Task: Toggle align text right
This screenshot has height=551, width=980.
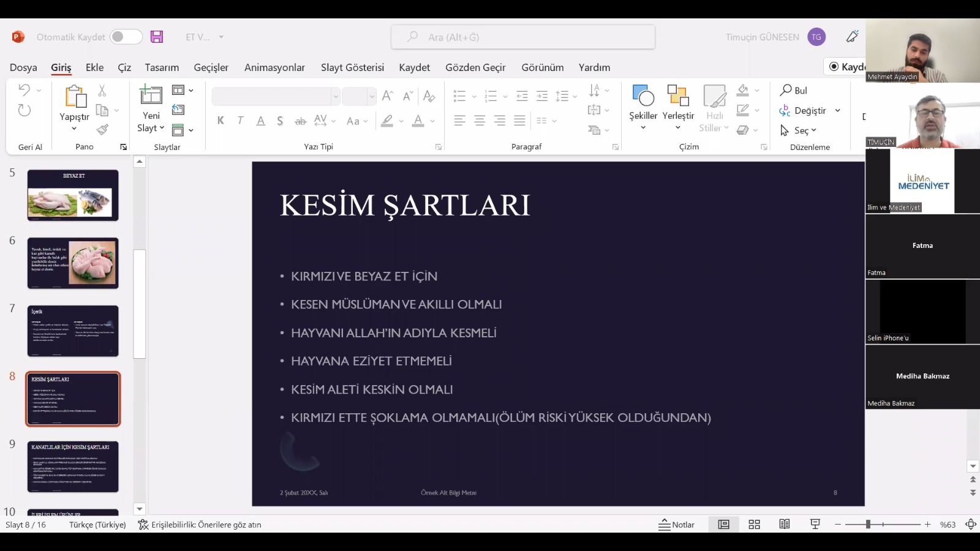Action: point(500,121)
